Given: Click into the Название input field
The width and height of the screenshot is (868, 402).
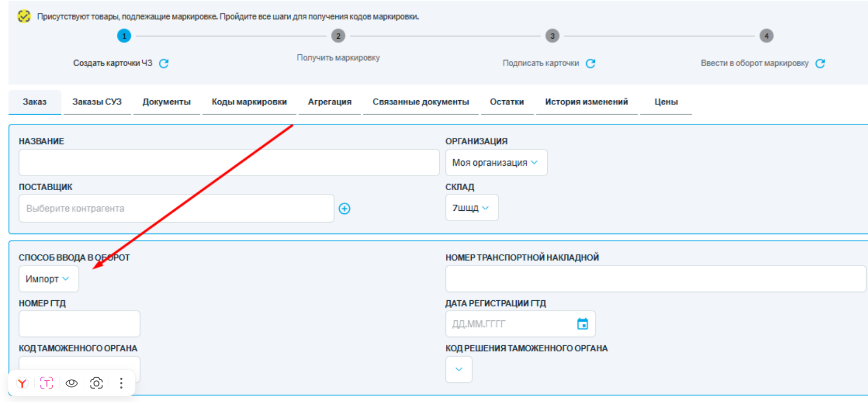Looking at the screenshot, I should [229, 163].
